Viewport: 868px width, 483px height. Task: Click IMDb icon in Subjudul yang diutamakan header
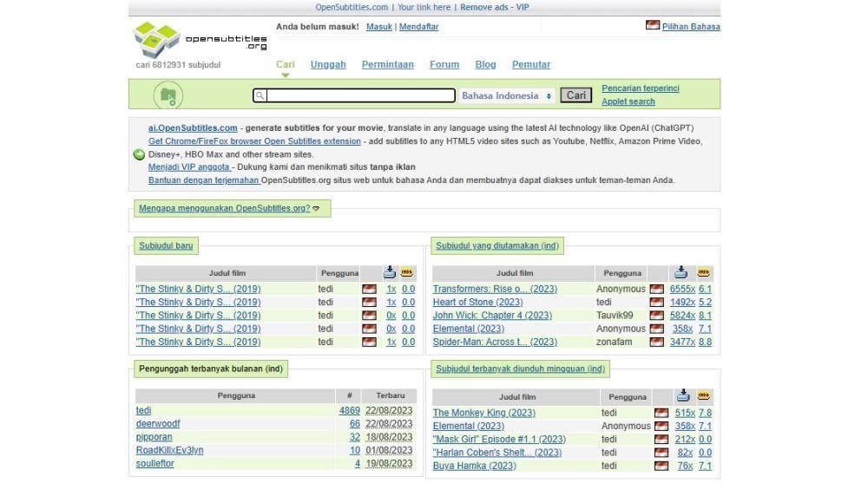pyautogui.click(x=704, y=272)
